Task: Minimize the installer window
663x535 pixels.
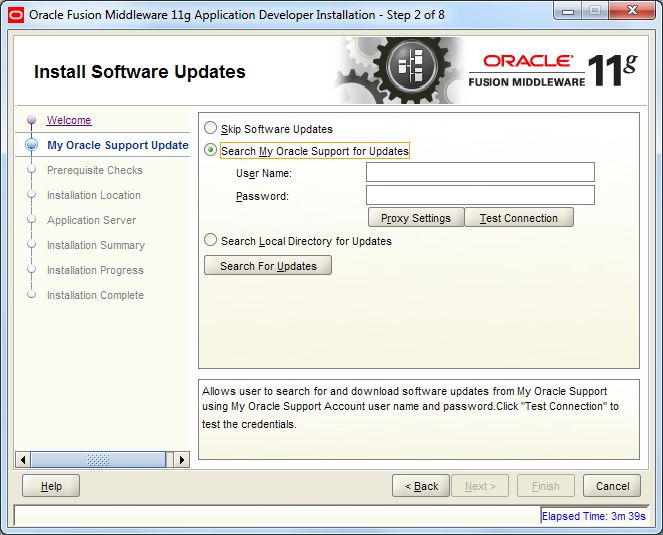Action: click(567, 11)
